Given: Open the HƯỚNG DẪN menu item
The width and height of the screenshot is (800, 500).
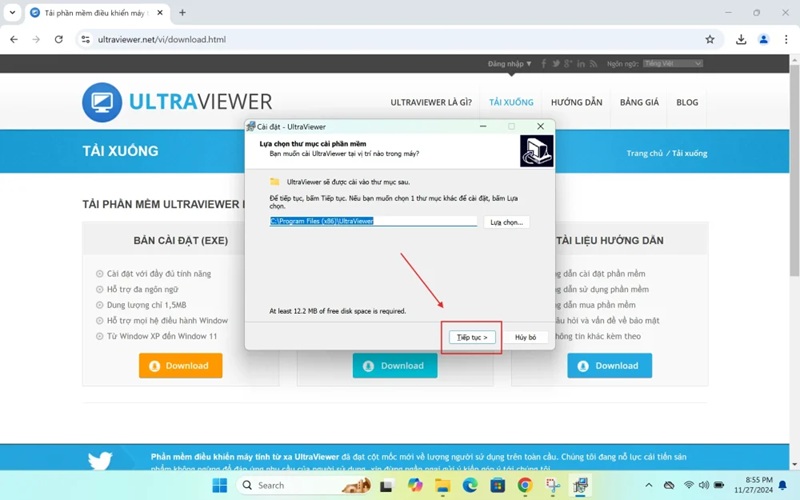Looking at the screenshot, I should 576,102.
